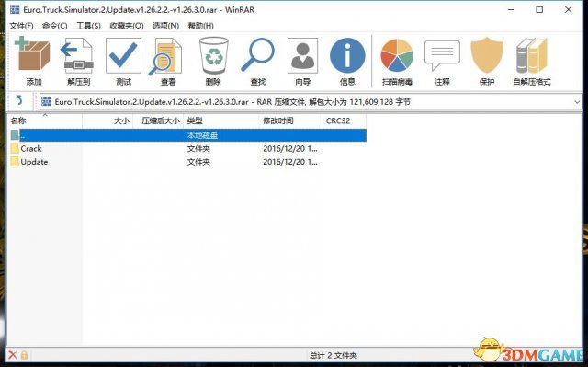Close the WinRAR window
This screenshot has width=588, height=367.
click(568, 10)
